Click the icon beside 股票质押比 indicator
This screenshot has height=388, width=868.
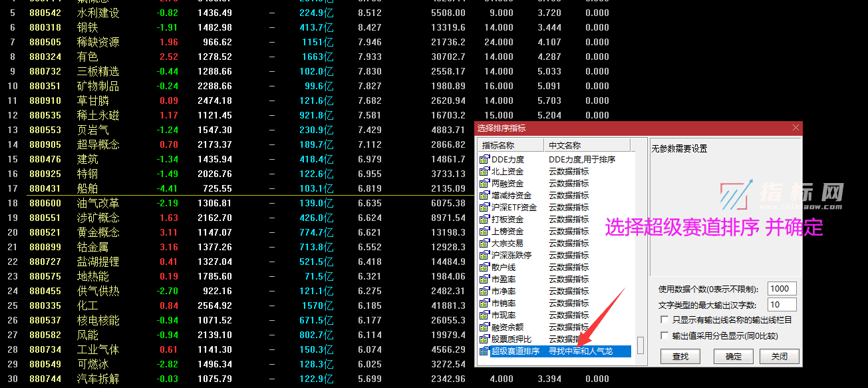[x=484, y=339]
